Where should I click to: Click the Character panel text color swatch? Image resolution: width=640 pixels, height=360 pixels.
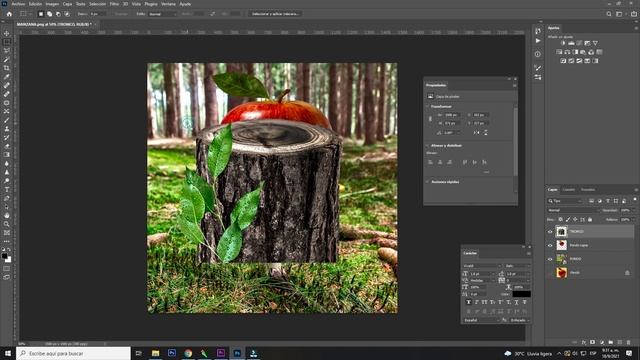tap(522, 294)
